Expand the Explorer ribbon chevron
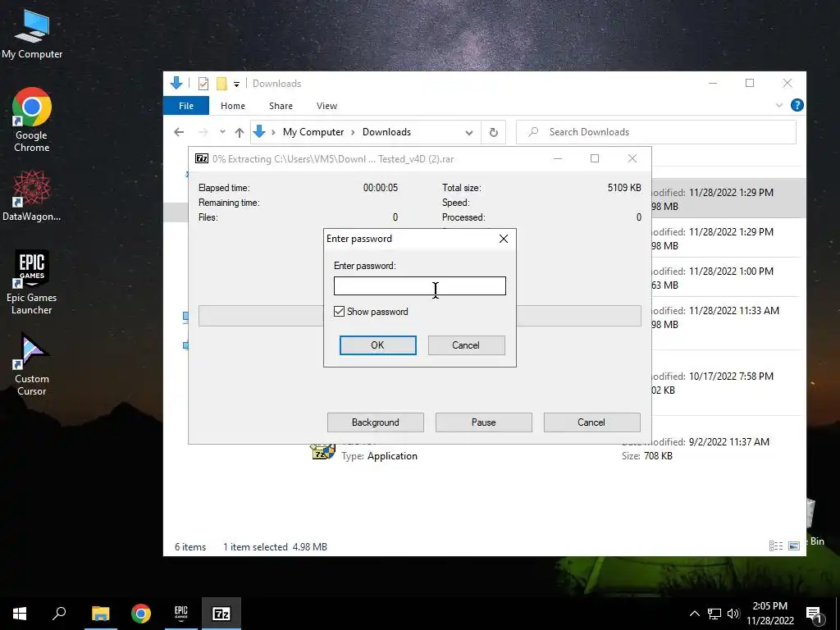Screen dimensions: 840x630 tap(779, 106)
